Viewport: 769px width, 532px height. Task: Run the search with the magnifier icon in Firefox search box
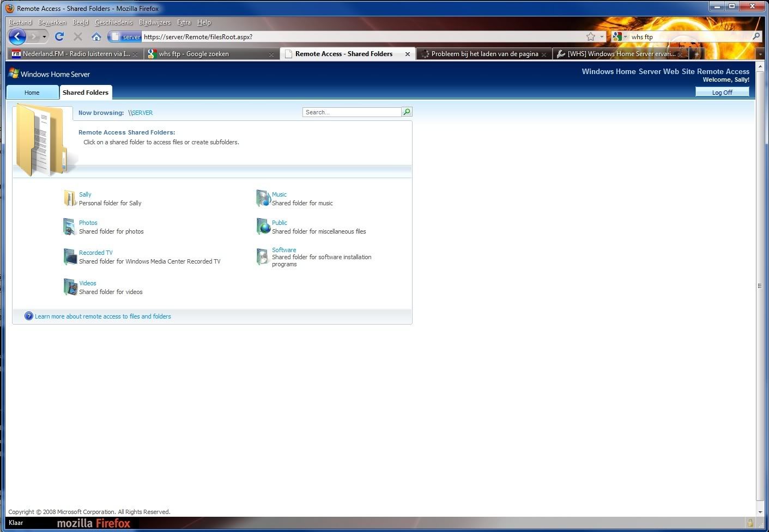pos(756,36)
